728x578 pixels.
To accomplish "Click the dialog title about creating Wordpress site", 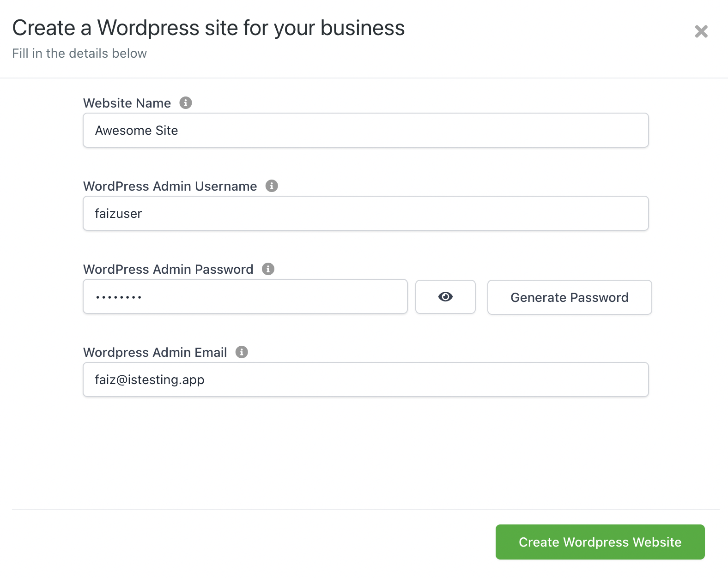I will click(208, 28).
